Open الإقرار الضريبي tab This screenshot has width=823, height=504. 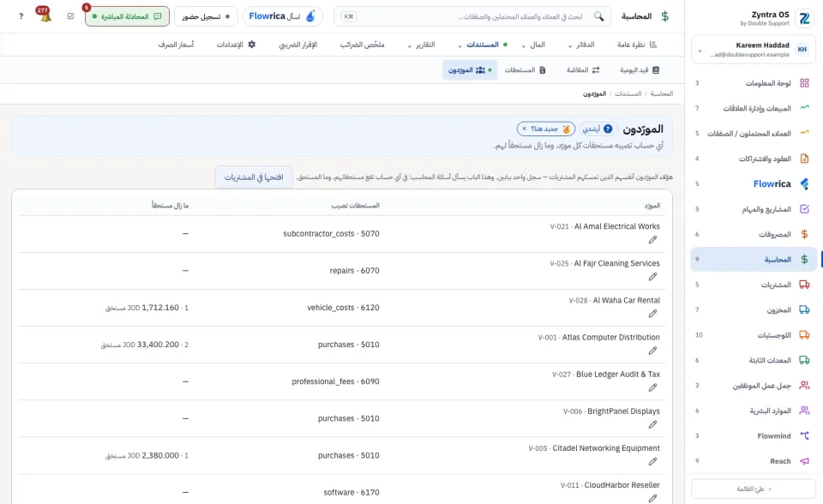click(298, 45)
